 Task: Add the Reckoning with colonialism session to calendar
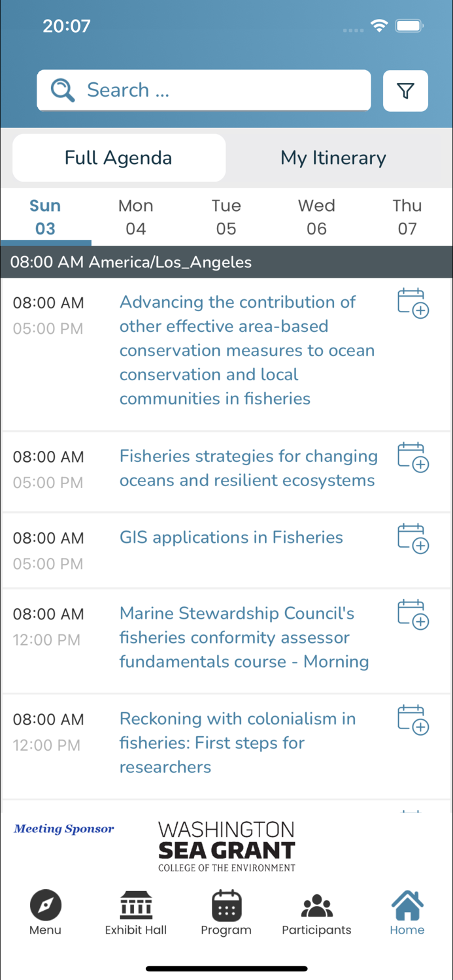(x=412, y=719)
